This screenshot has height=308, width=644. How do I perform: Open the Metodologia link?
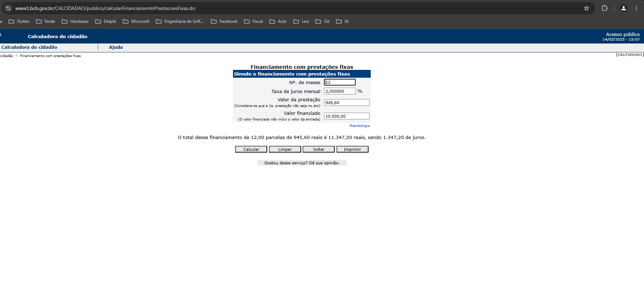coord(359,126)
